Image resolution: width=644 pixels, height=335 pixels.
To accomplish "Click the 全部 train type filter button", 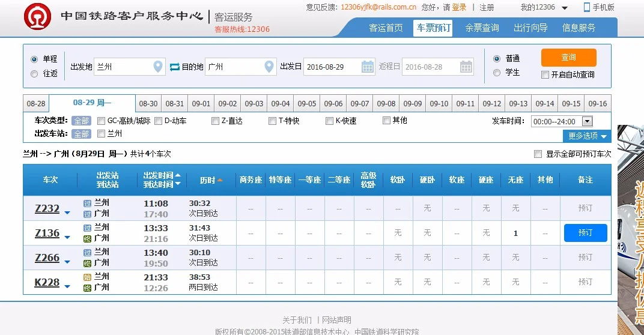I will 81,121.
